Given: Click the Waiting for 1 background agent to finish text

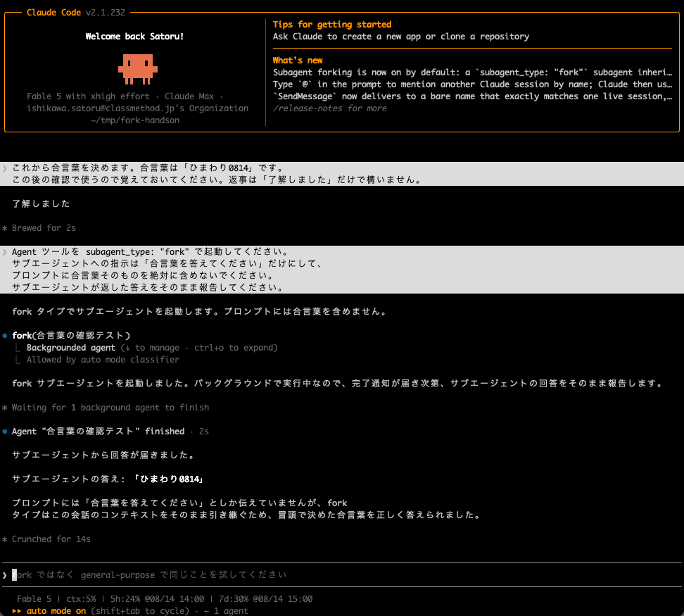Looking at the screenshot, I should point(110,408).
